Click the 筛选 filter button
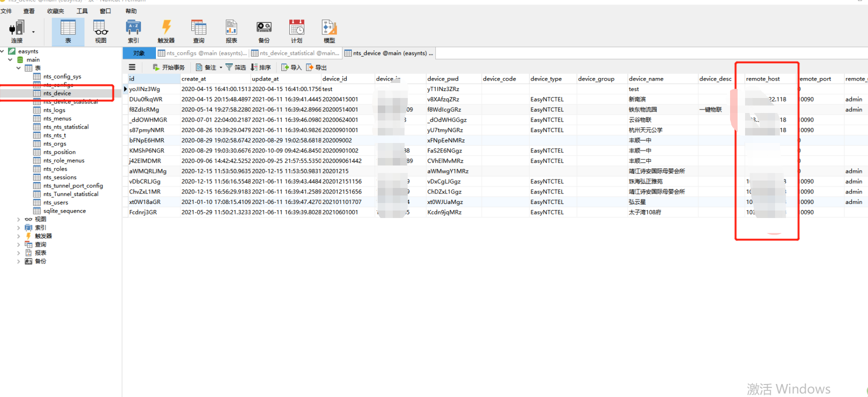This screenshot has width=868, height=397. pyautogui.click(x=236, y=67)
